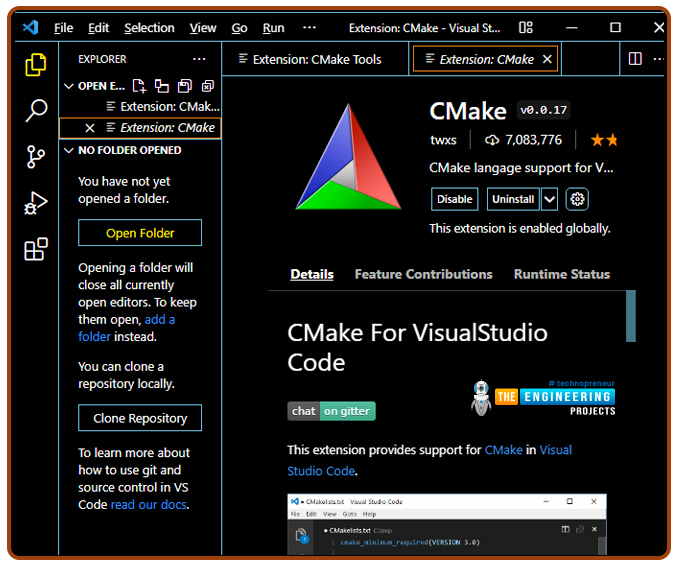Open the Extensions view in activity bar
This screenshot has width=677, height=566.
coord(36,249)
